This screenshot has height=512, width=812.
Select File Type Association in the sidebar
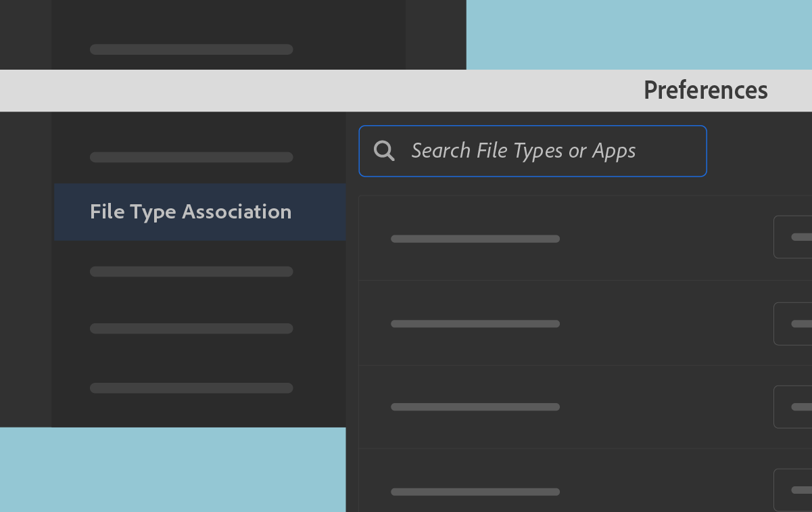click(x=191, y=212)
